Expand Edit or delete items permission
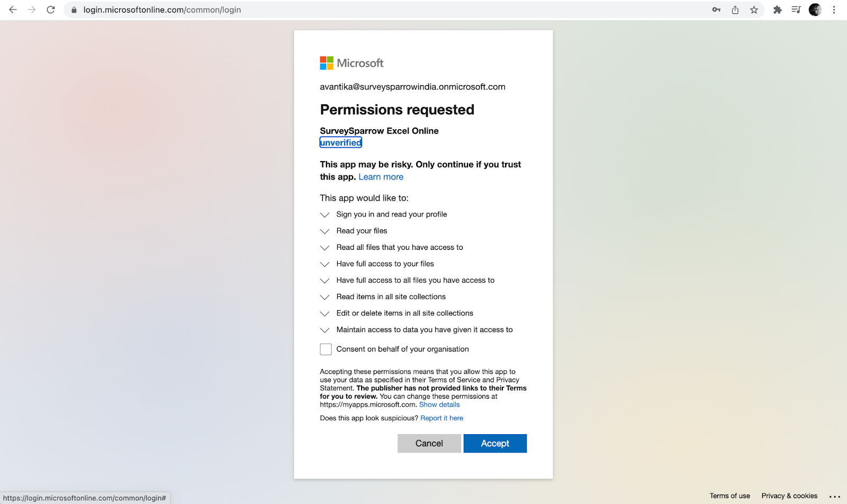This screenshot has width=847, height=504. pyautogui.click(x=325, y=314)
